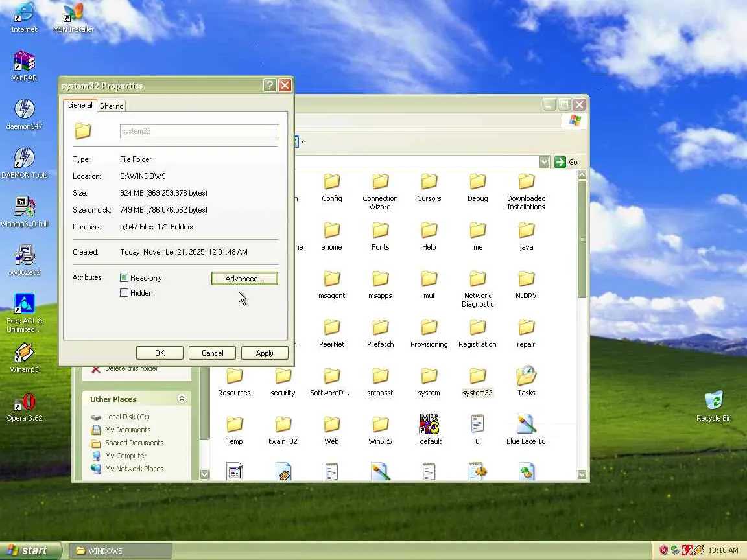Click the folder name field showing system32
This screenshot has width=747, height=560.
[x=199, y=132]
